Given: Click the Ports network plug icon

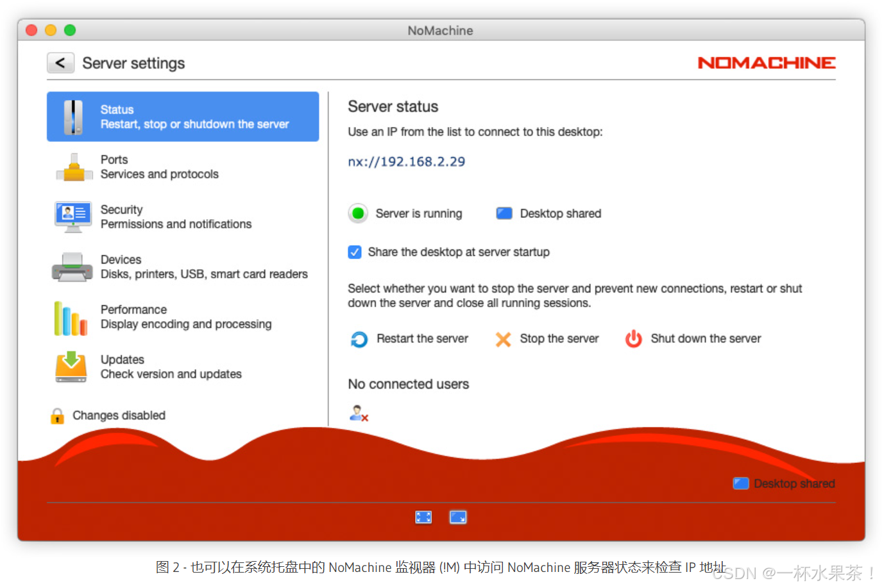Looking at the screenshot, I should [74, 167].
